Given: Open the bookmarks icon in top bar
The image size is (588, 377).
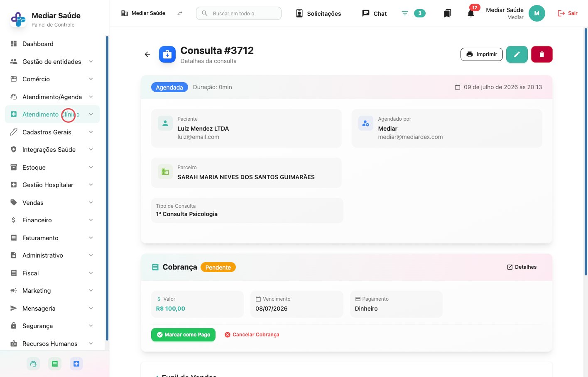Looking at the screenshot, I should coord(447,13).
